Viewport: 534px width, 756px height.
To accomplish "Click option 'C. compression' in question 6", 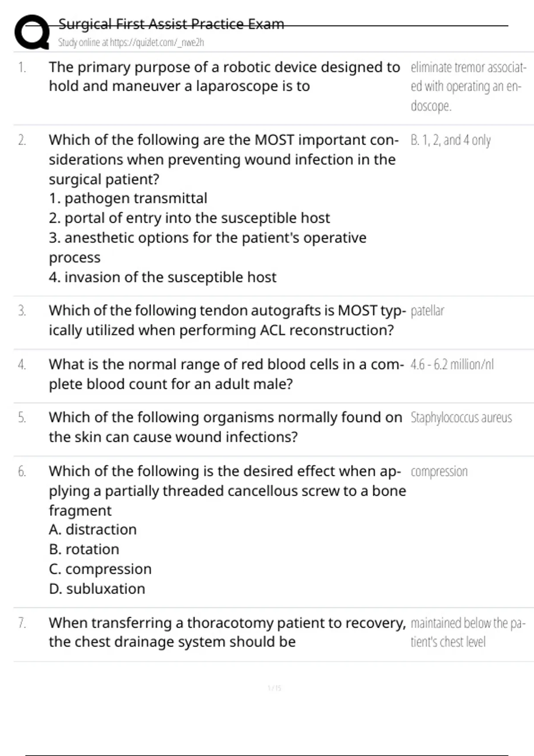I will tap(101, 569).
